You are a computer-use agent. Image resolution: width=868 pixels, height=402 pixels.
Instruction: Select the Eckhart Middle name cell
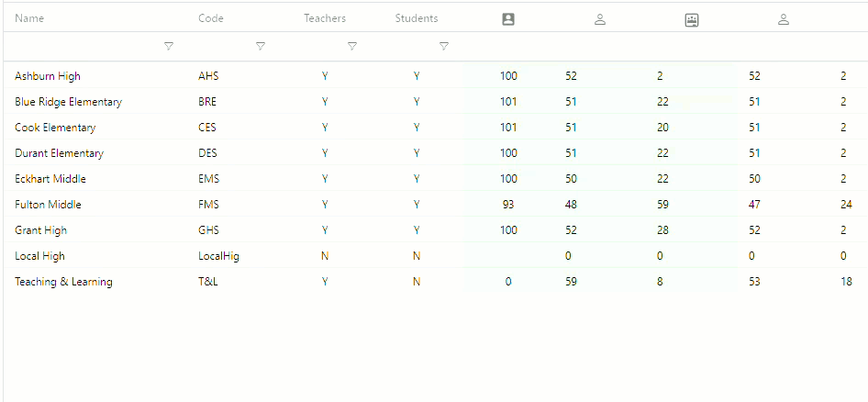pyautogui.click(x=50, y=179)
